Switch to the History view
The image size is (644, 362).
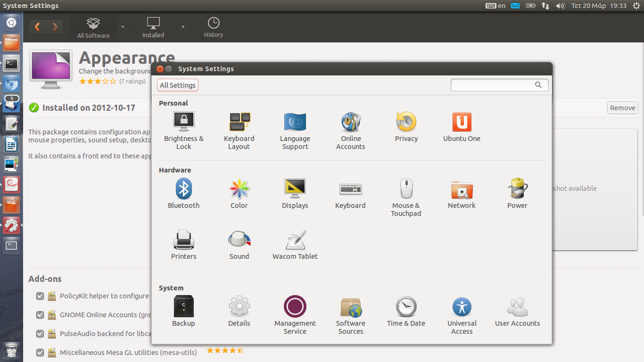point(213,27)
